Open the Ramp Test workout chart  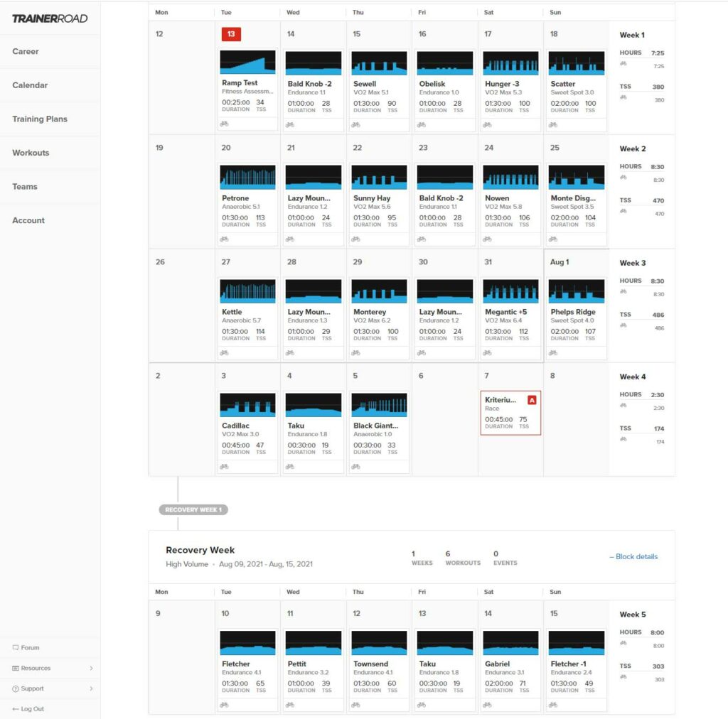(x=247, y=62)
